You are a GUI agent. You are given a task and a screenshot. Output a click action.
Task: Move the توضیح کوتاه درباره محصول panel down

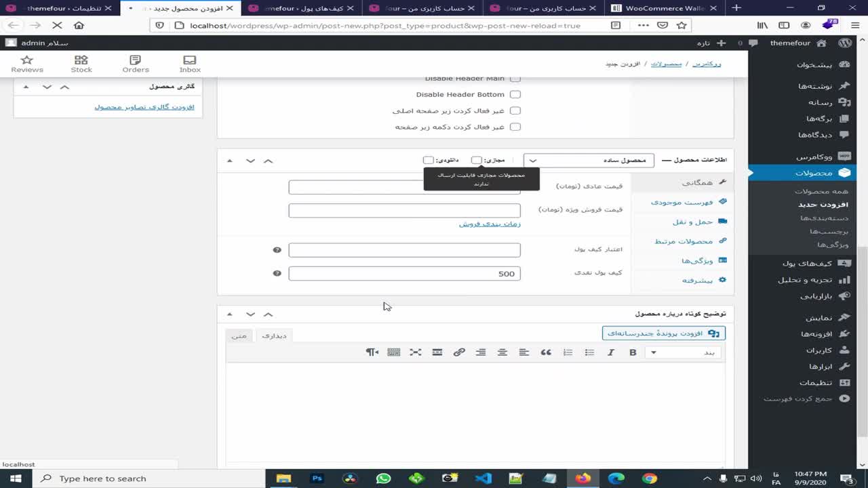[x=250, y=314]
